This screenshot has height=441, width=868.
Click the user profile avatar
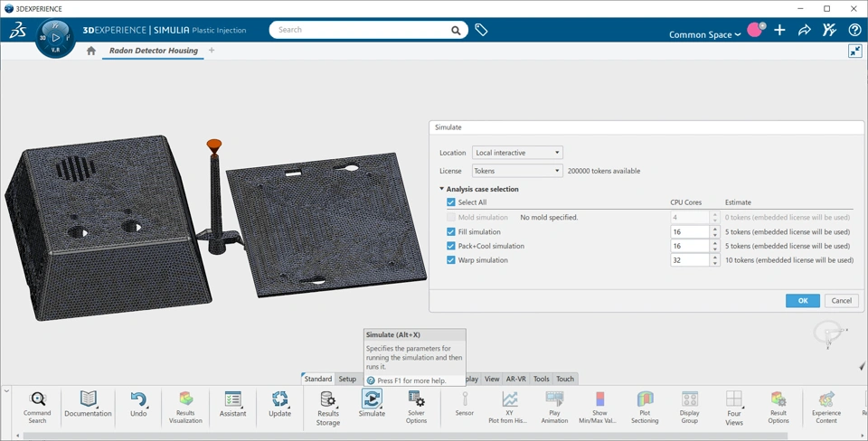click(x=756, y=29)
